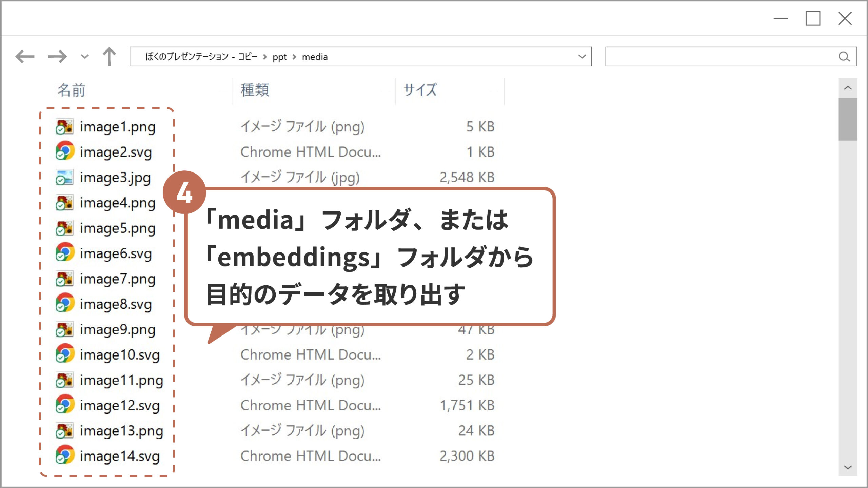Open the recent locations dropdown
The height and width of the screenshot is (488, 868).
(85, 57)
